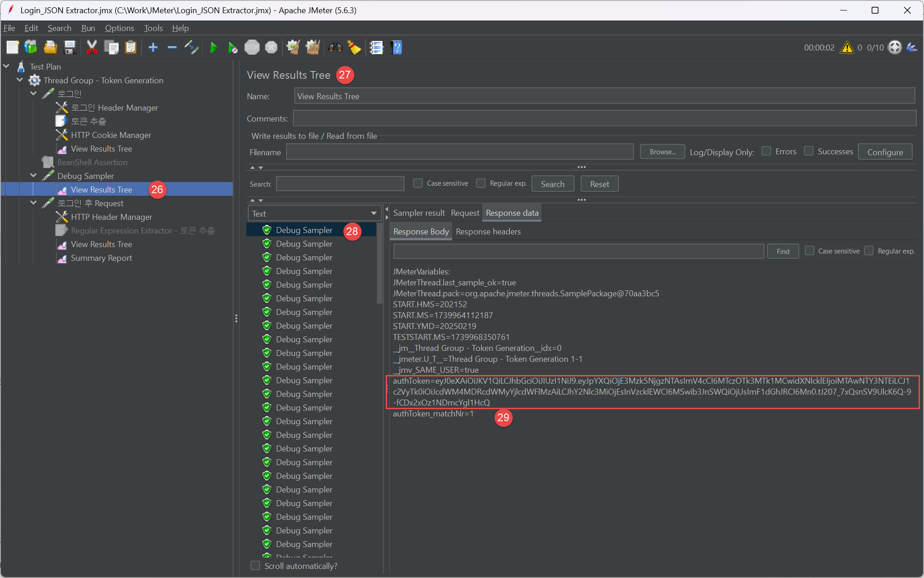Click the Copy toolbar icon

tap(111, 47)
